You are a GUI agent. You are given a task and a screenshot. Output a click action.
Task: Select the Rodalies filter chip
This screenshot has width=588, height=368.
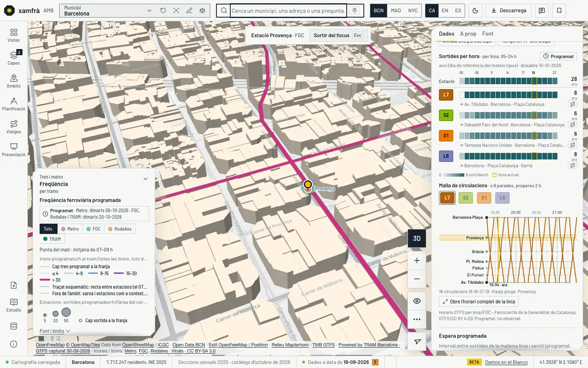[x=120, y=229]
